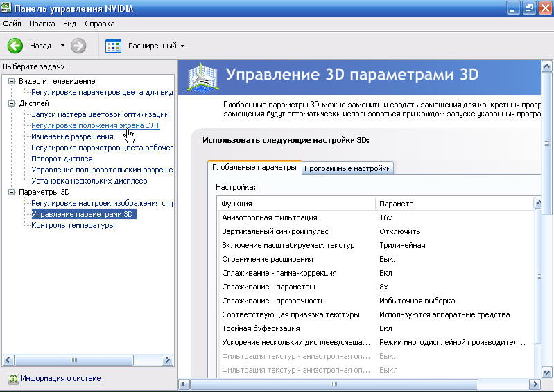Click the task tree's scroll-left arrow
This screenshot has height=392, width=554.
point(8,360)
